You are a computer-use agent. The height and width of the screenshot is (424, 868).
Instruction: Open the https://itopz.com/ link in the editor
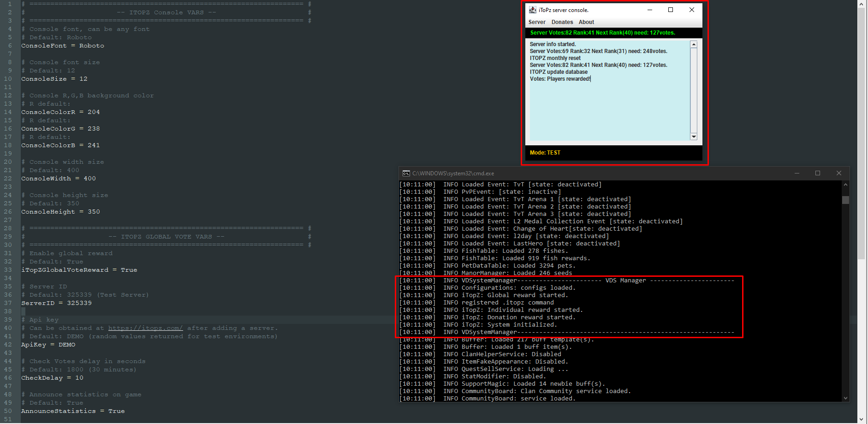[x=145, y=328]
